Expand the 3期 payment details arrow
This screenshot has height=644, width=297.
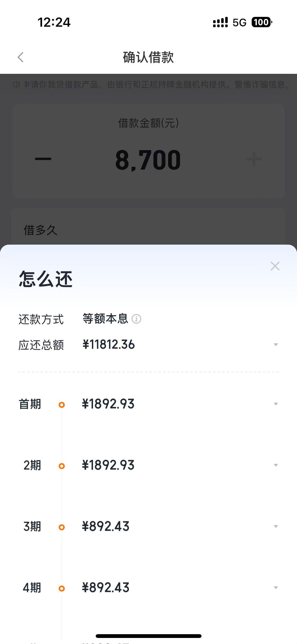[276, 527]
